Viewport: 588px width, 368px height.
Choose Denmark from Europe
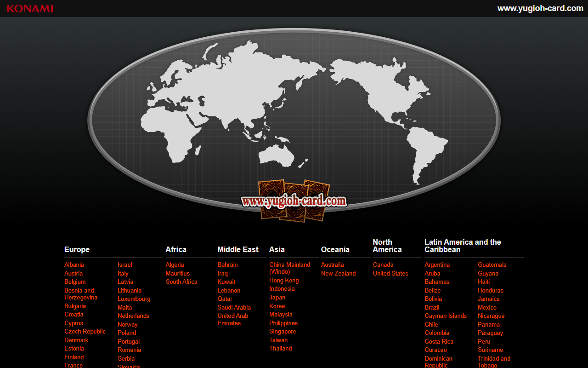coord(76,340)
